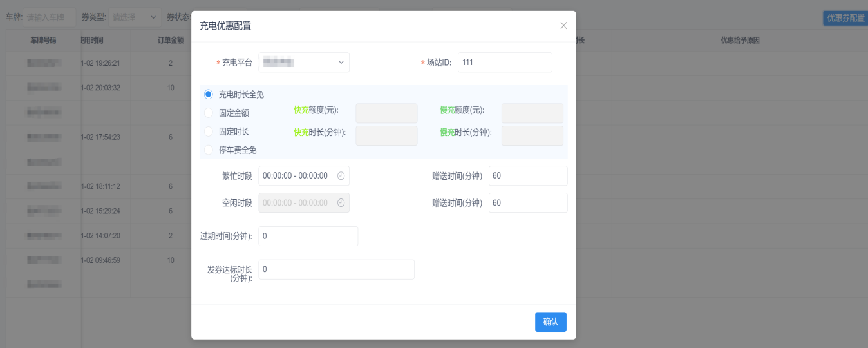The image size is (868, 348).
Task: Click the 1-02 15:29:24 time cell
Action: coord(101,211)
